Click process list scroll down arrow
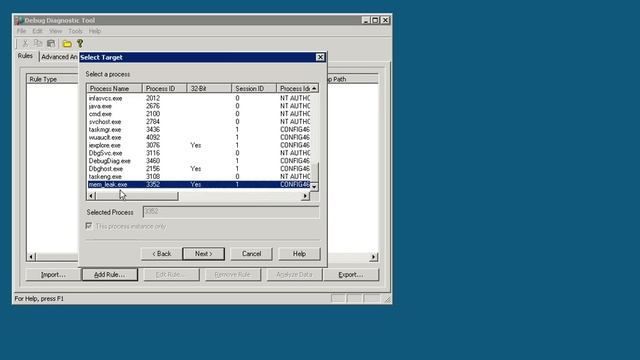640x360 pixels. coord(314,187)
